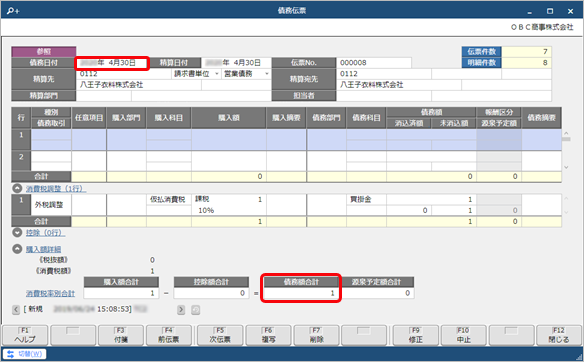Click the 参照 mode label
The height and width of the screenshot is (362, 584).
pyautogui.click(x=44, y=52)
